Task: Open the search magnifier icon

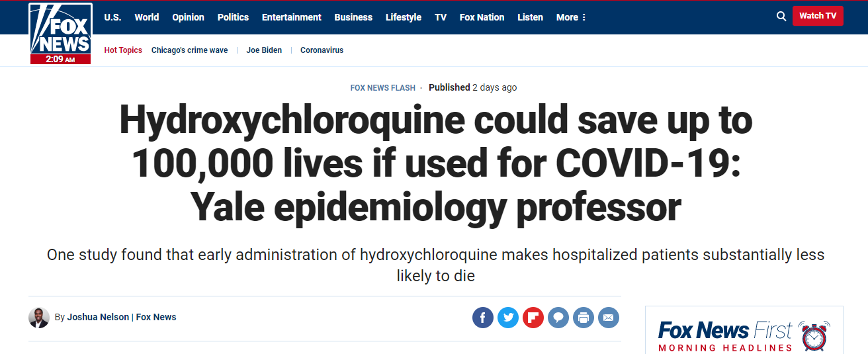Action: click(x=781, y=17)
